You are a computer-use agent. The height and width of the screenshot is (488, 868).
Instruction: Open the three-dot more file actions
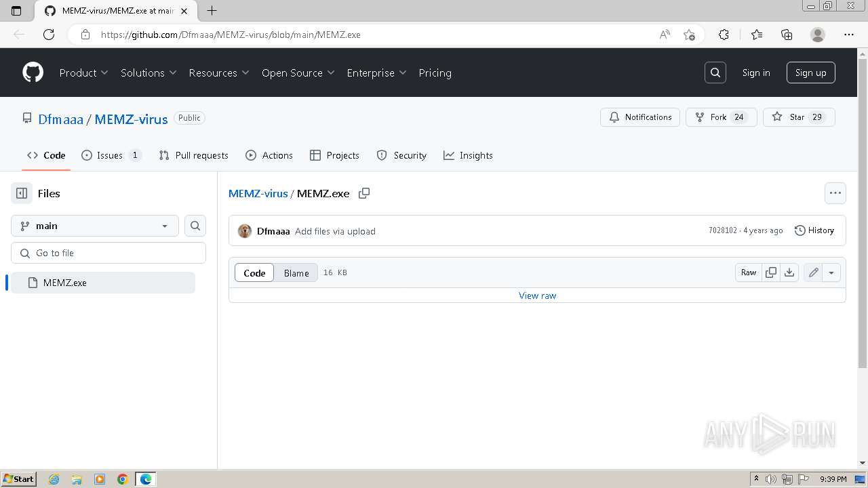[x=835, y=193]
